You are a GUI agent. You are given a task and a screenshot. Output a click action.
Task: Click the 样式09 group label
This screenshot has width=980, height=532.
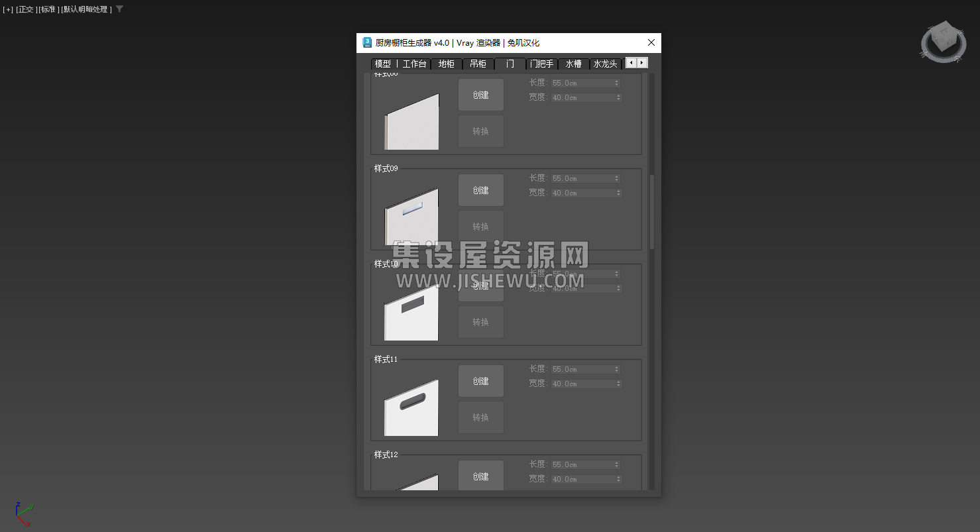click(x=386, y=168)
